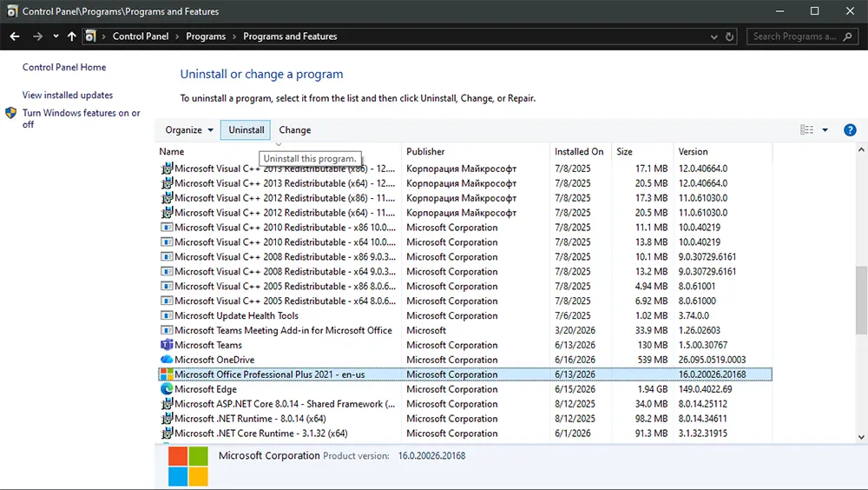The width and height of the screenshot is (868, 490).
Task: Click the Windows features shield icon
Action: click(11, 113)
